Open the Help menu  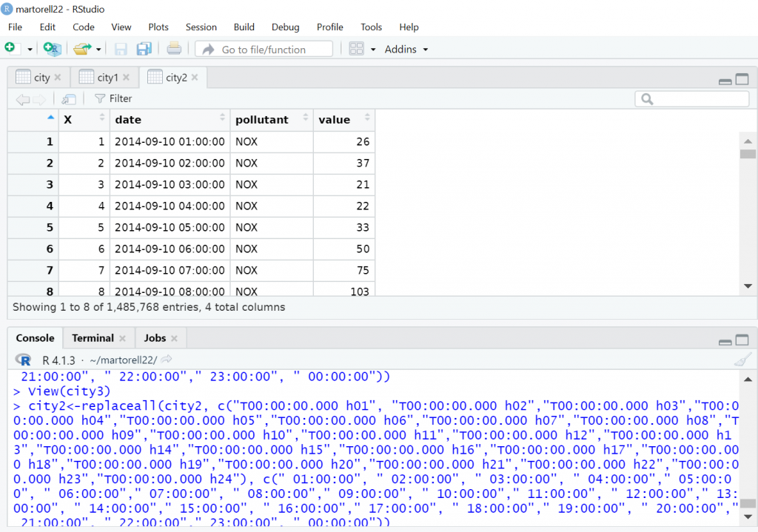[409, 27]
